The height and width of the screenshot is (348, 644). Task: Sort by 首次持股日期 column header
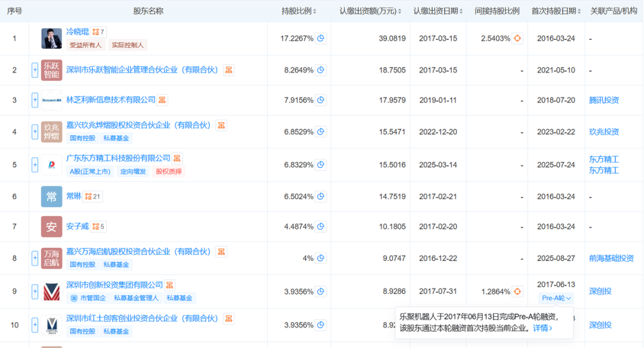coord(555,11)
